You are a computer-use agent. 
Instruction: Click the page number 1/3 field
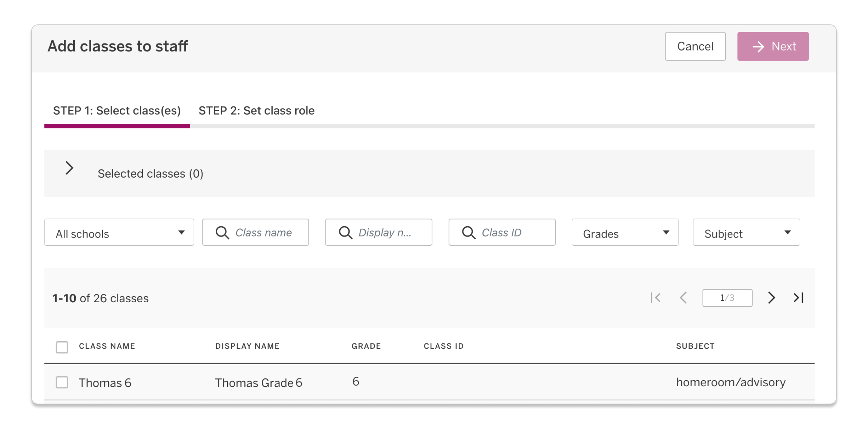click(x=727, y=298)
